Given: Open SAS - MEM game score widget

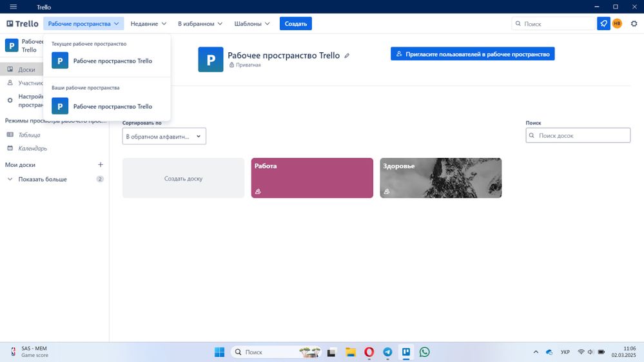Looking at the screenshot, I should [x=29, y=352].
